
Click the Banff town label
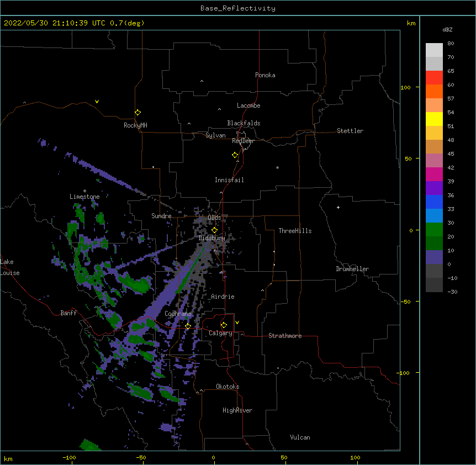coord(68,313)
